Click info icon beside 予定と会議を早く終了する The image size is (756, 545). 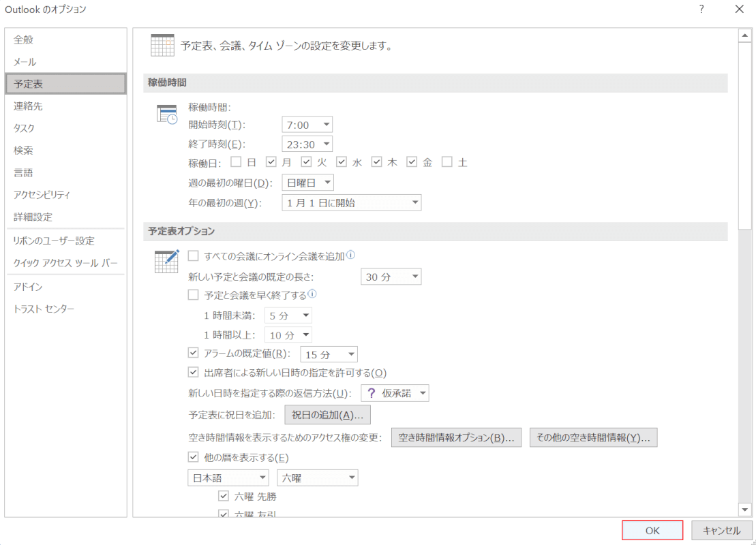pos(312,294)
